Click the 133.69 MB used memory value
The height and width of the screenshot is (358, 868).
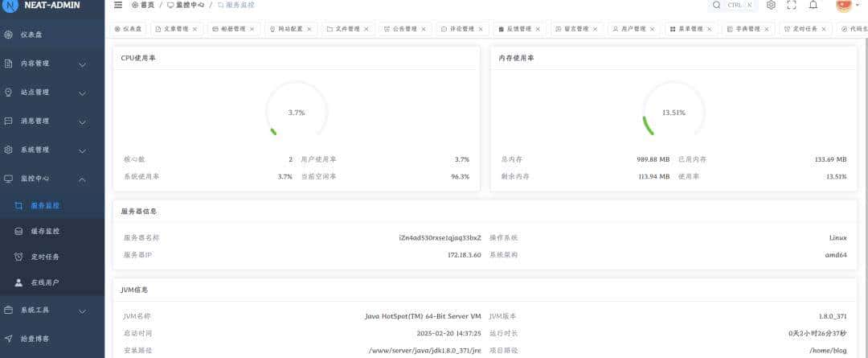[x=830, y=159]
